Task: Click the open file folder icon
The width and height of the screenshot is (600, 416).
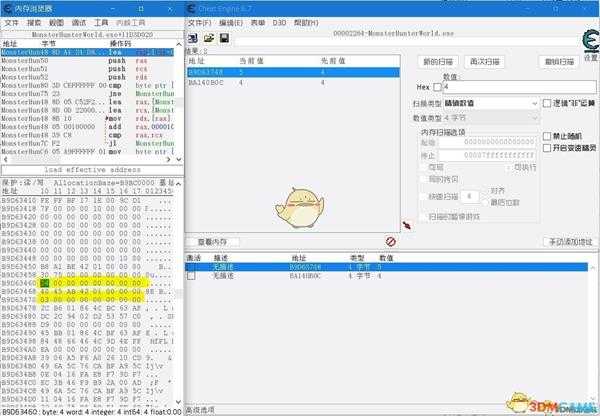Action: point(209,38)
